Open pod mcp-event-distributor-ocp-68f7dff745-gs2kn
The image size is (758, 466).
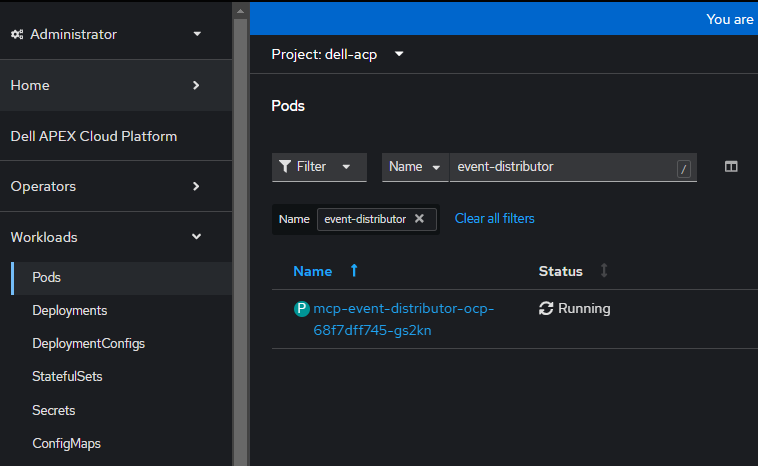[403, 320]
